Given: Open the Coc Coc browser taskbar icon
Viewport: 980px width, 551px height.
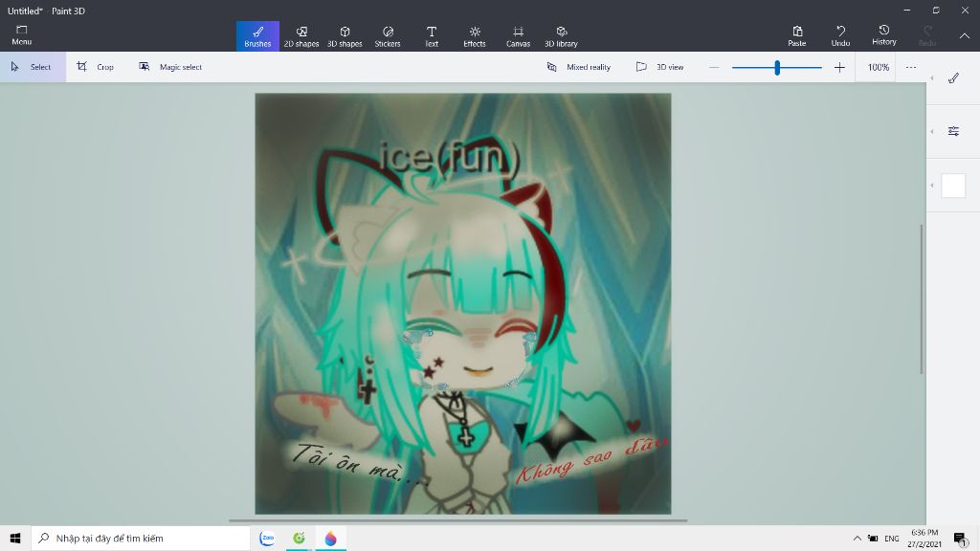Looking at the screenshot, I should tap(299, 538).
